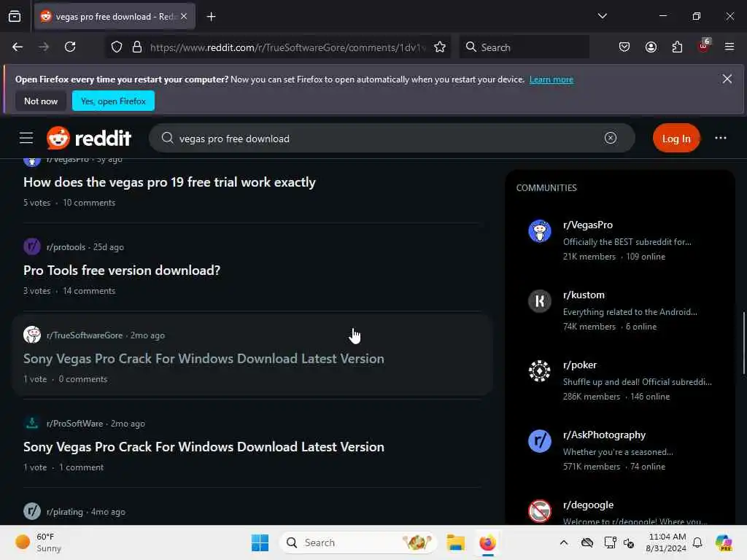Clear the Reddit search query

(611, 138)
